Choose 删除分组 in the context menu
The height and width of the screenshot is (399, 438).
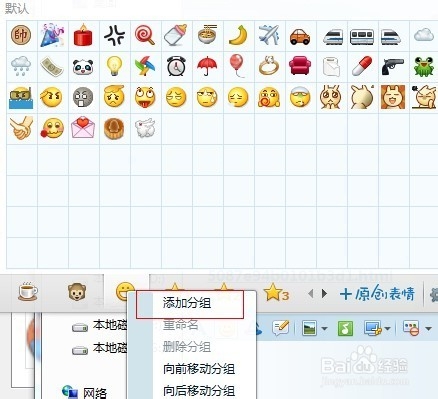pos(187,347)
